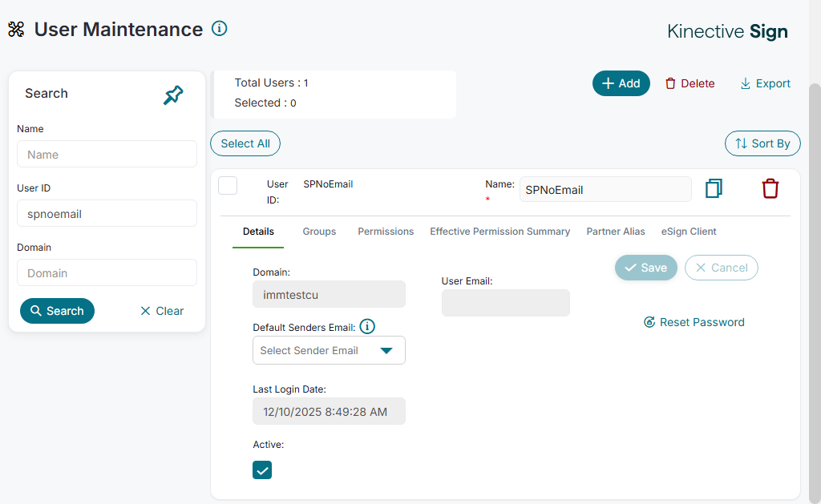Click the Export download icon
Viewport: 821px width, 504px height.
(x=746, y=83)
